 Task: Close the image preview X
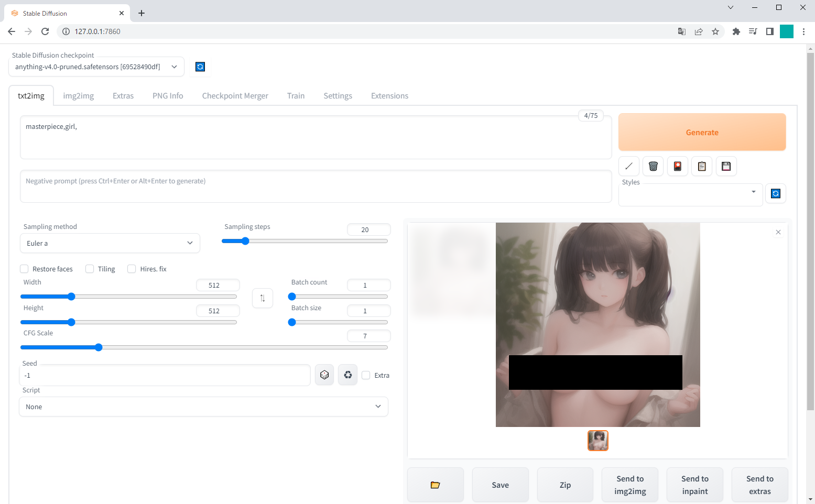point(778,232)
